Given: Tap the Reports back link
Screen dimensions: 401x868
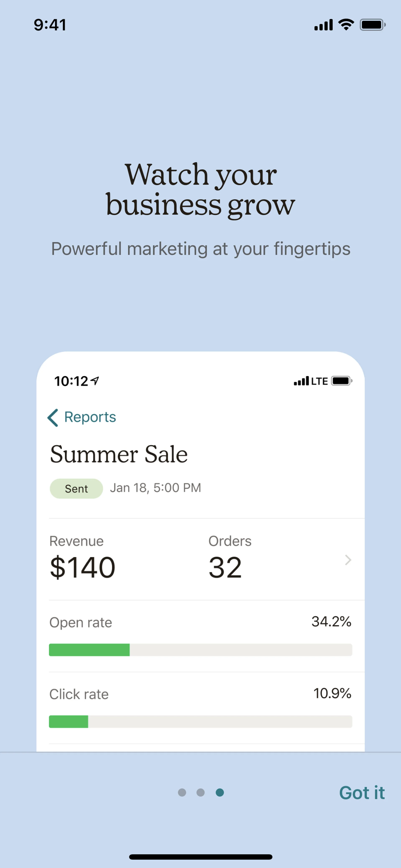Looking at the screenshot, I should tap(90, 417).
